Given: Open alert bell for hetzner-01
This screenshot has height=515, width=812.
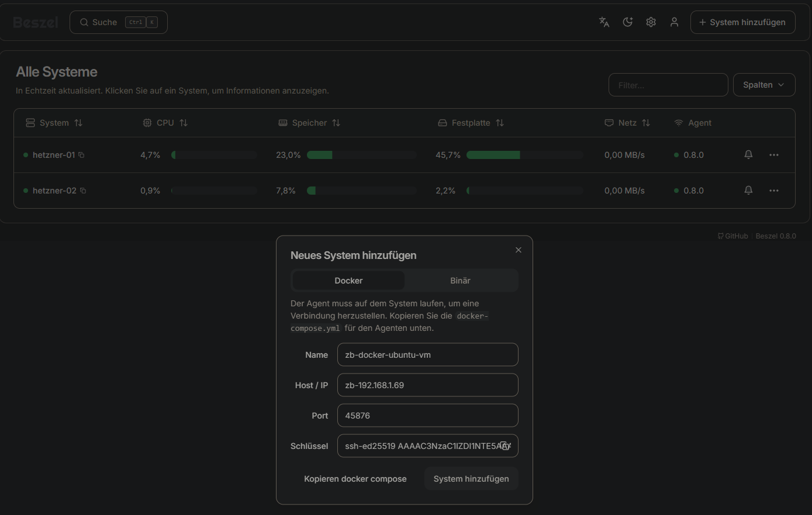Looking at the screenshot, I should 748,155.
